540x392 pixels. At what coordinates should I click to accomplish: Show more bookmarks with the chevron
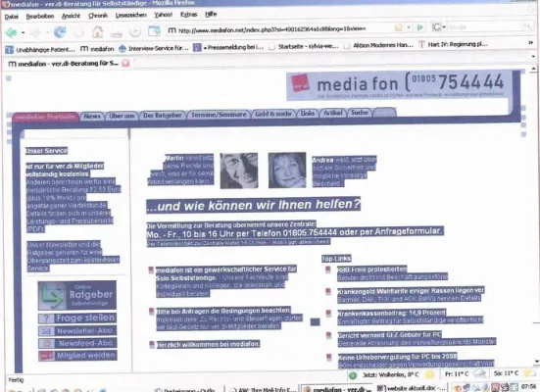click(531, 42)
